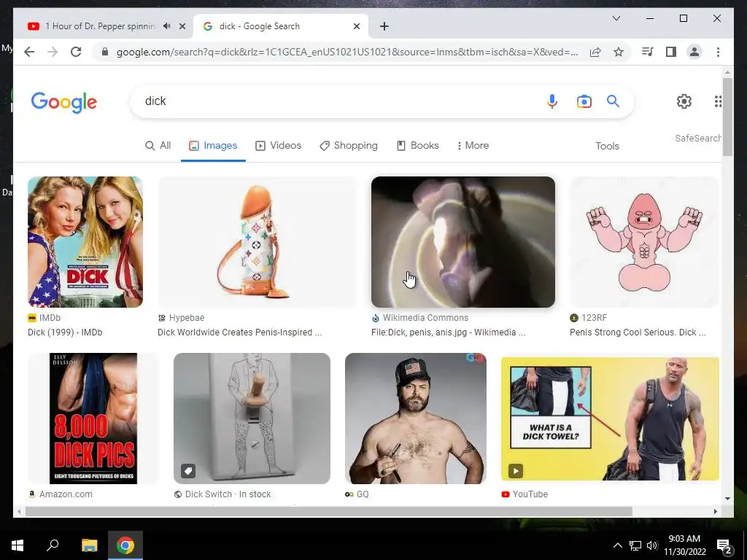Close the Google Search tab
The image size is (747, 560).
pyautogui.click(x=356, y=26)
